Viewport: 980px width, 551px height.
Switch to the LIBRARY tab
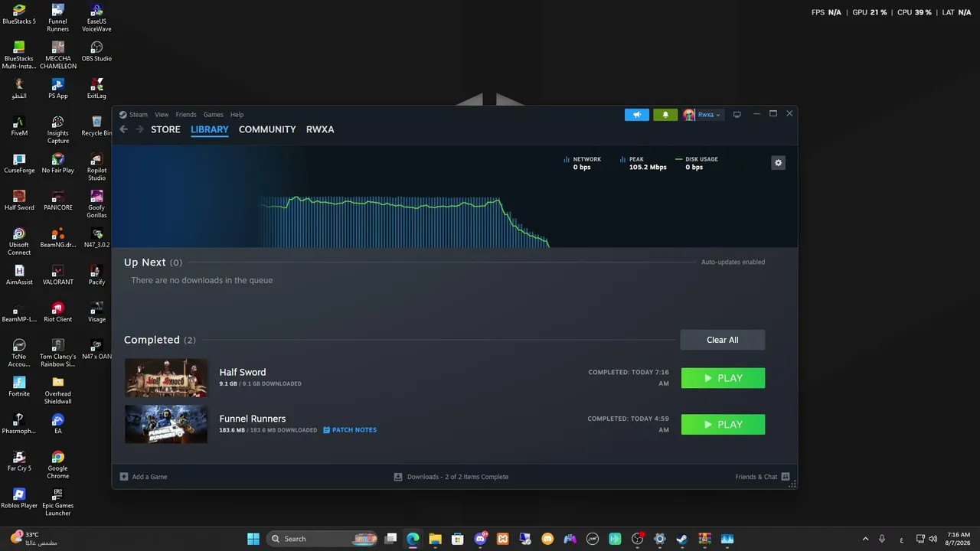[210, 129]
